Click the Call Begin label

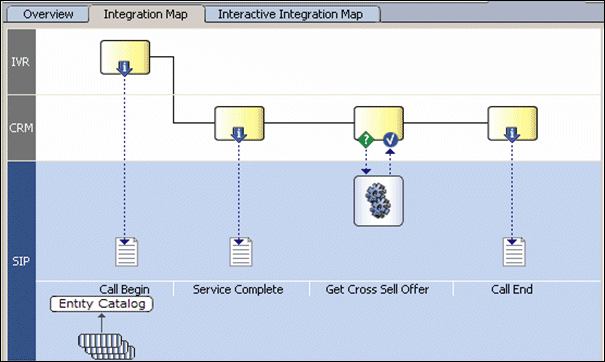(124, 289)
